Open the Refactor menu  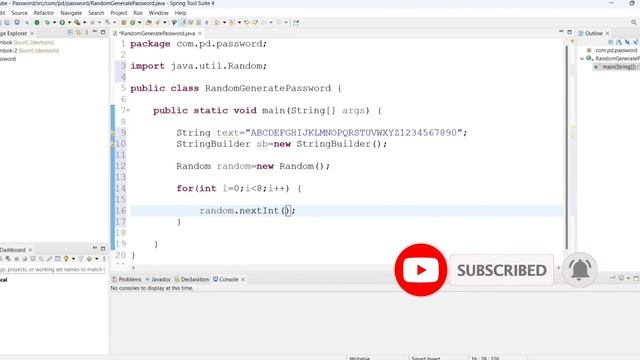[44, 13]
